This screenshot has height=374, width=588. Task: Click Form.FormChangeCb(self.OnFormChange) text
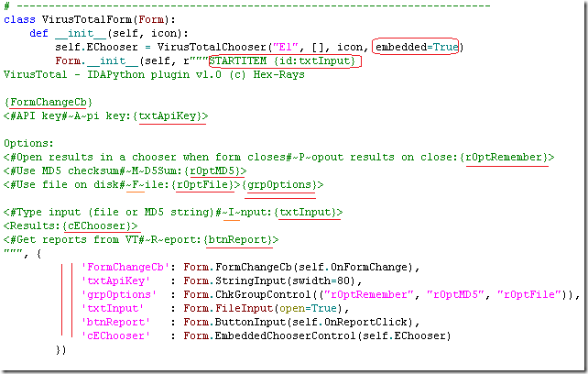[299, 267]
